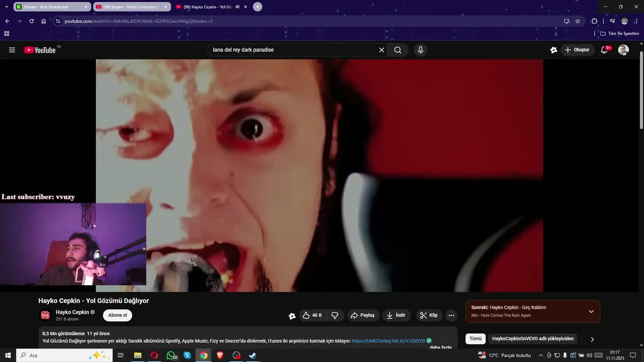
Task: Select the Tümü filter chip
Action: pyautogui.click(x=475, y=339)
